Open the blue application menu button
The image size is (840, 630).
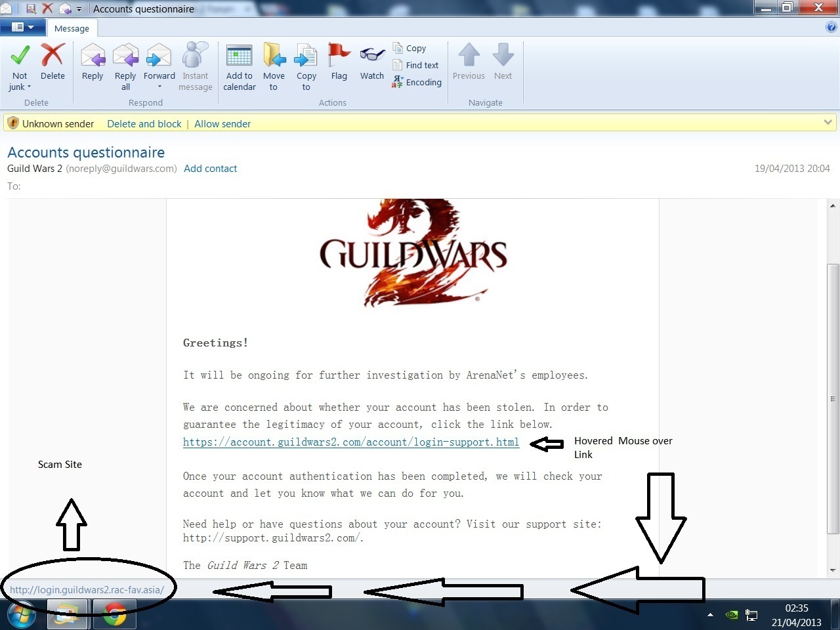(23, 27)
